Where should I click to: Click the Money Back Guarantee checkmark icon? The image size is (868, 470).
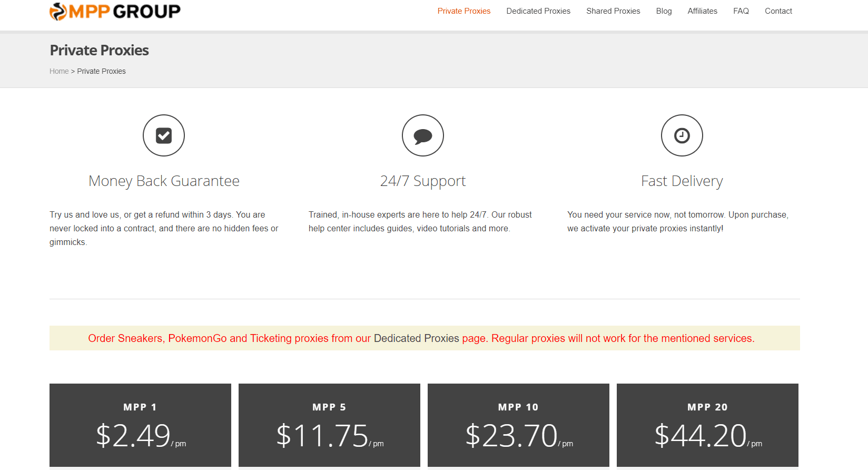coord(164,135)
